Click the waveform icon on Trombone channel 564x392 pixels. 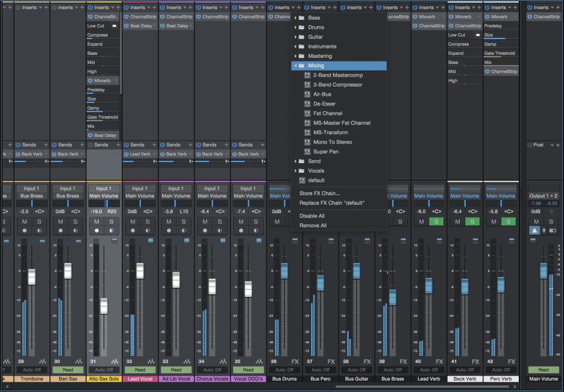click(43, 361)
